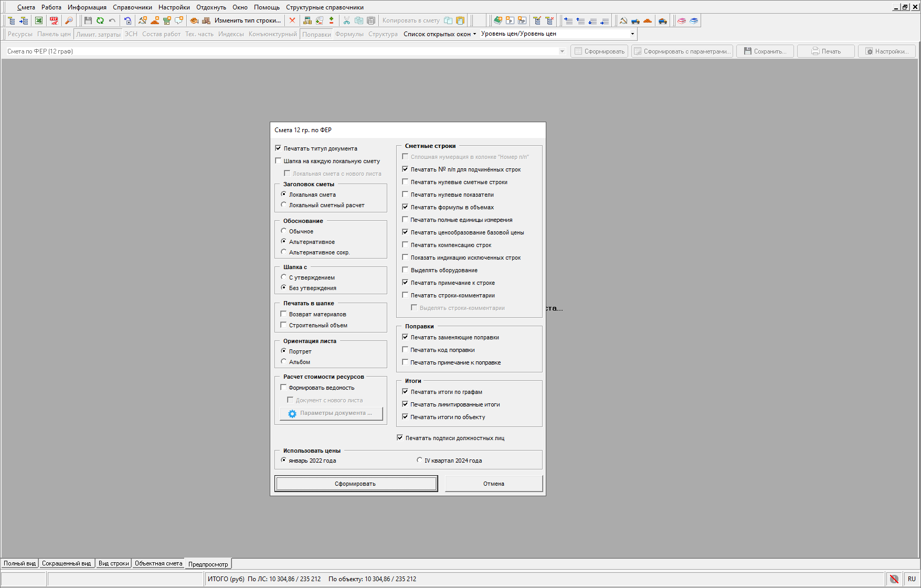Click the green refresh arrows icon
921x588 pixels.
pos(100,20)
